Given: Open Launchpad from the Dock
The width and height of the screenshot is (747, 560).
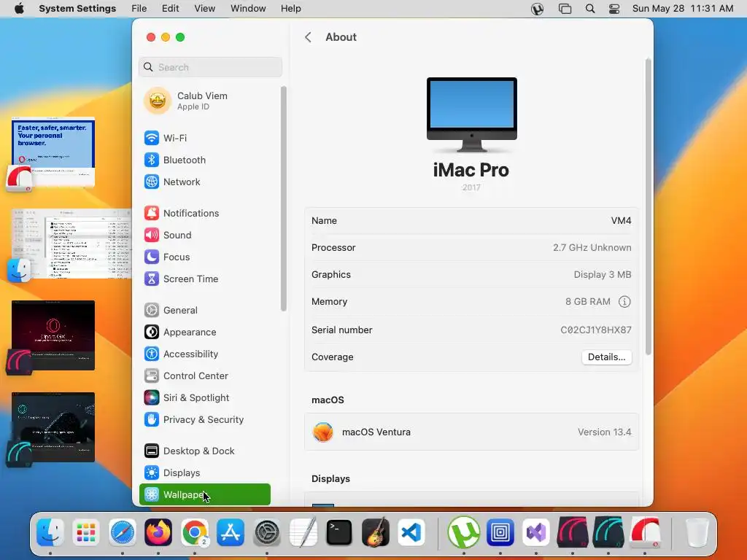Looking at the screenshot, I should 86,532.
